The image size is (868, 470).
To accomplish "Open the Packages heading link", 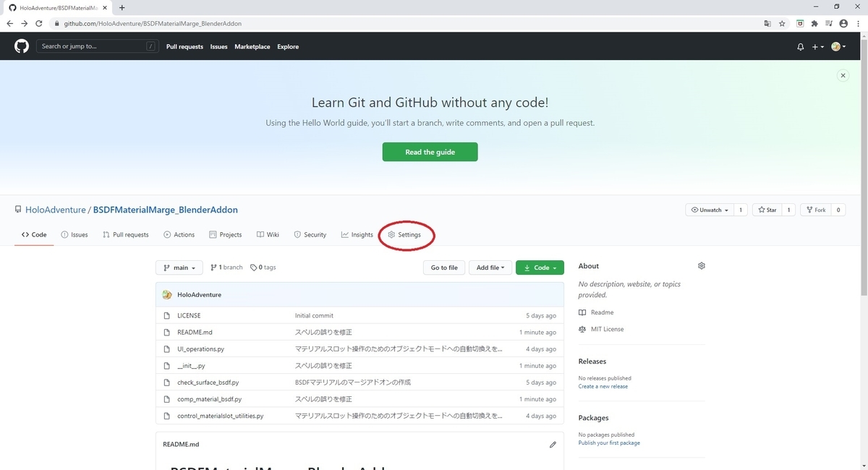I will point(594,417).
